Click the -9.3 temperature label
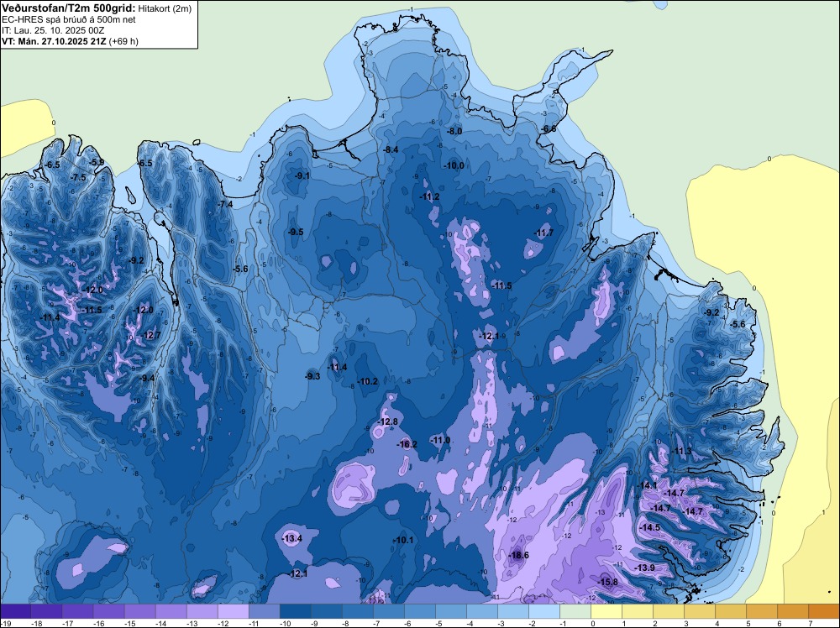The height and width of the screenshot is (628, 840). click(x=312, y=376)
